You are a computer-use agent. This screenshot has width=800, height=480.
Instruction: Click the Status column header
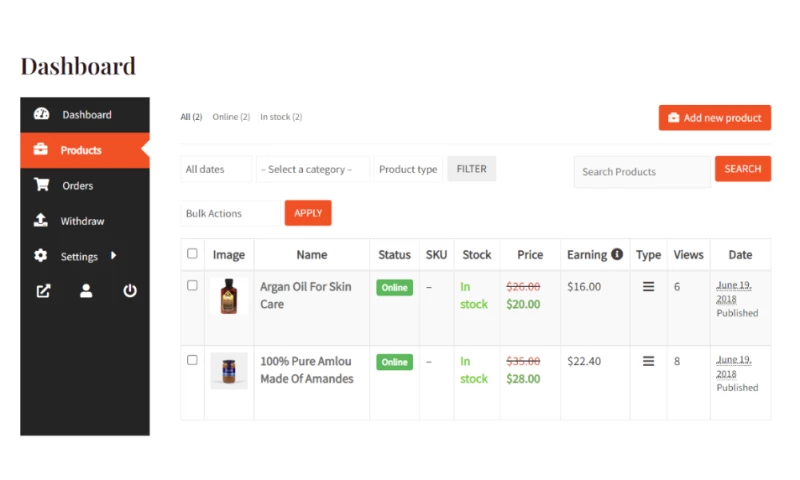click(x=394, y=255)
